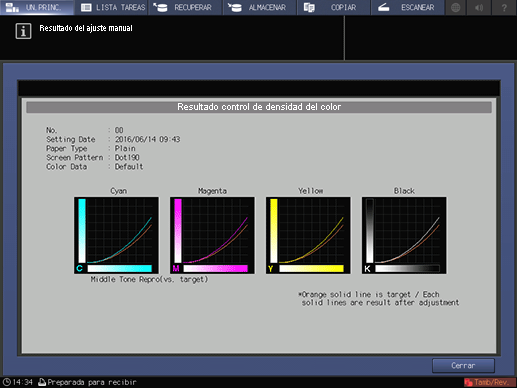517x388 pixels.
Task: Click the vertical black gradient bar
Action: tap(370, 231)
